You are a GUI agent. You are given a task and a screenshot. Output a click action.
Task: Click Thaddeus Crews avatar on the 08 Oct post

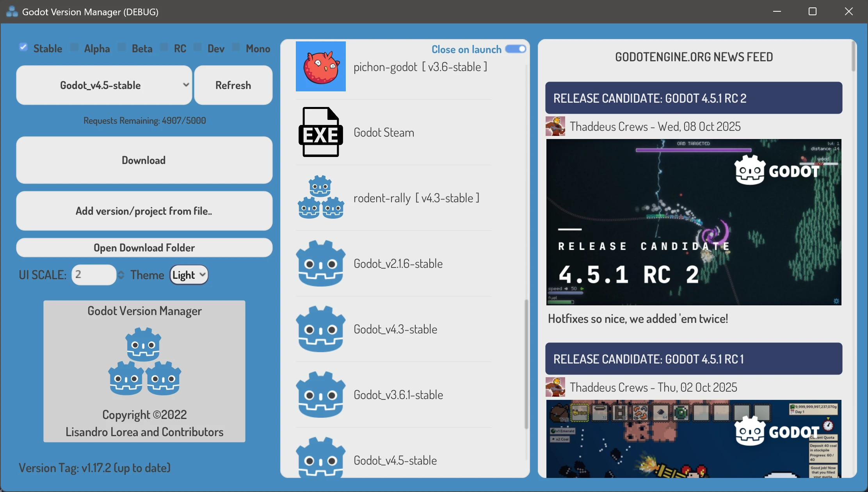(x=555, y=126)
